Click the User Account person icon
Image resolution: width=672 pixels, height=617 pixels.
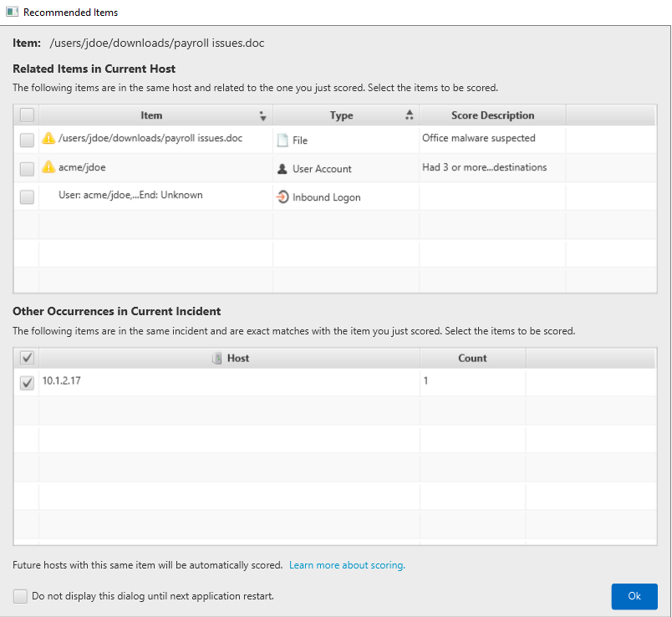(283, 169)
